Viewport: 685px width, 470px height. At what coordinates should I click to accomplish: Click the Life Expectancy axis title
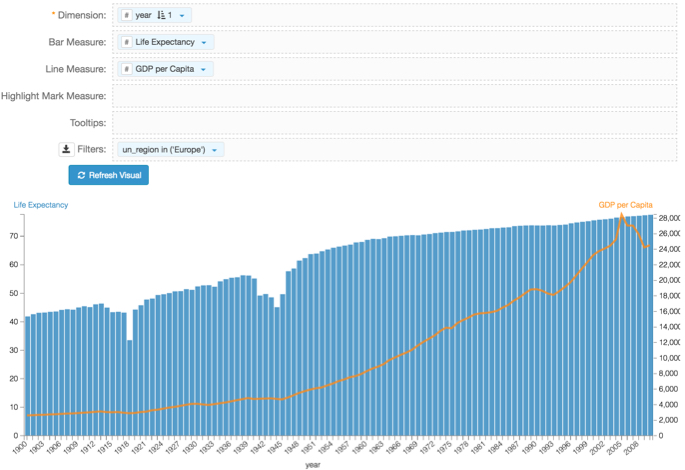pos(40,205)
